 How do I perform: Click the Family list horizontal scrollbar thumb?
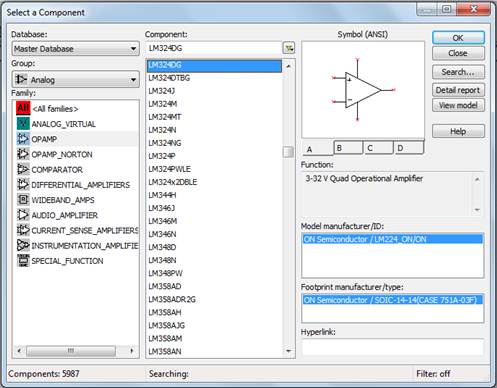(71, 351)
